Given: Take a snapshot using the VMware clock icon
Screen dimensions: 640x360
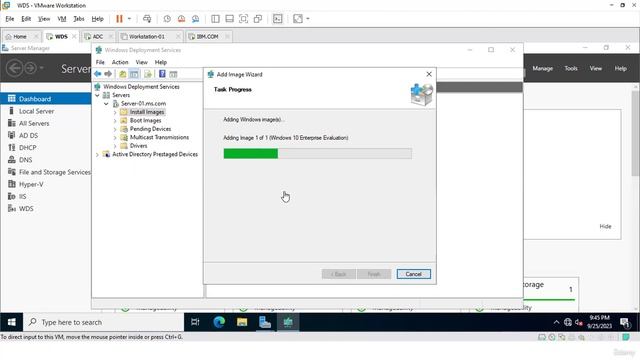Looking at the screenshot, I should coord(167,19).
